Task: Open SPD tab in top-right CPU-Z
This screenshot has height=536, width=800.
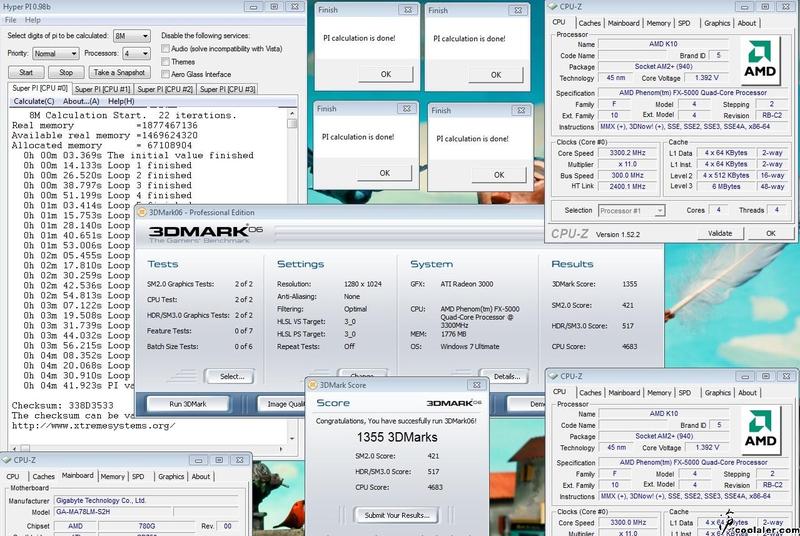Action: coord(684,23)
